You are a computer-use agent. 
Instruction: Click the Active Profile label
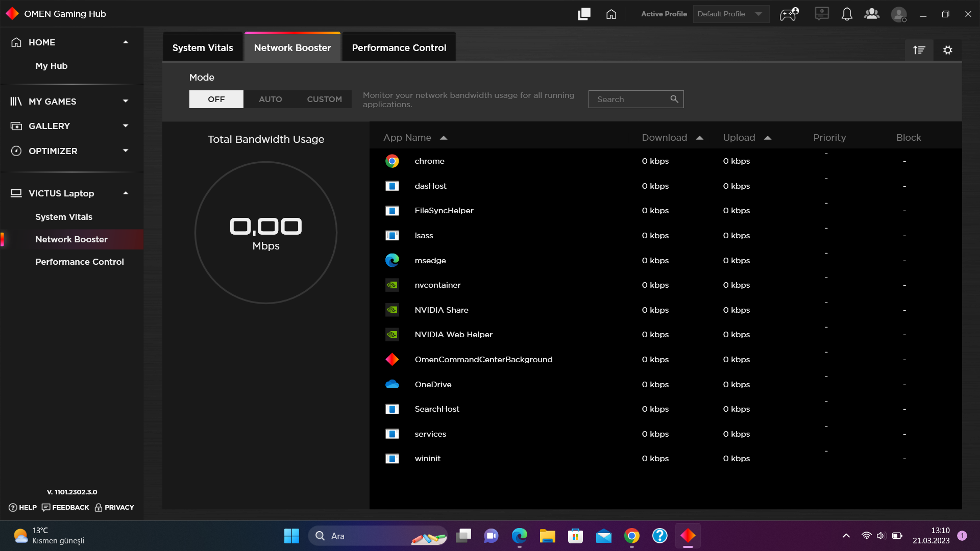(x=664, y=14)
